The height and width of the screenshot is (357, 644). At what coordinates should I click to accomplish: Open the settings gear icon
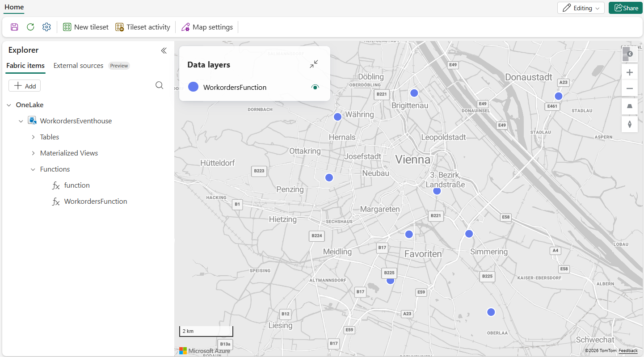(46, 27)
